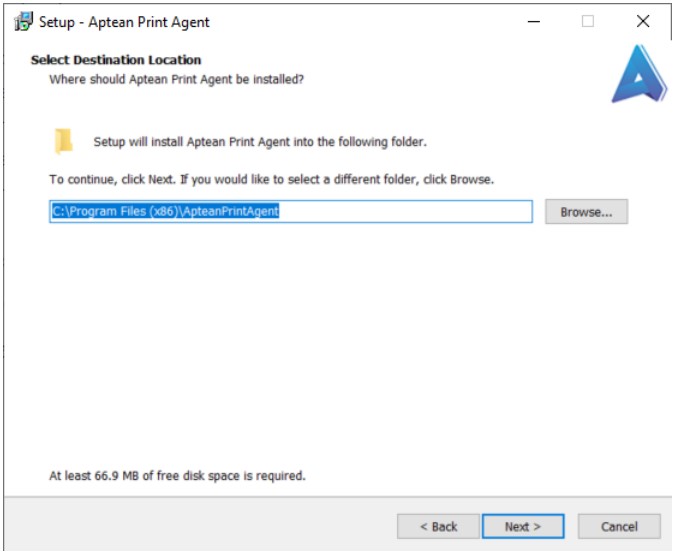Click the 'Select Destination Location' heading
The height and width of the screenshot is (554, 675).
(x=116, y=60)
